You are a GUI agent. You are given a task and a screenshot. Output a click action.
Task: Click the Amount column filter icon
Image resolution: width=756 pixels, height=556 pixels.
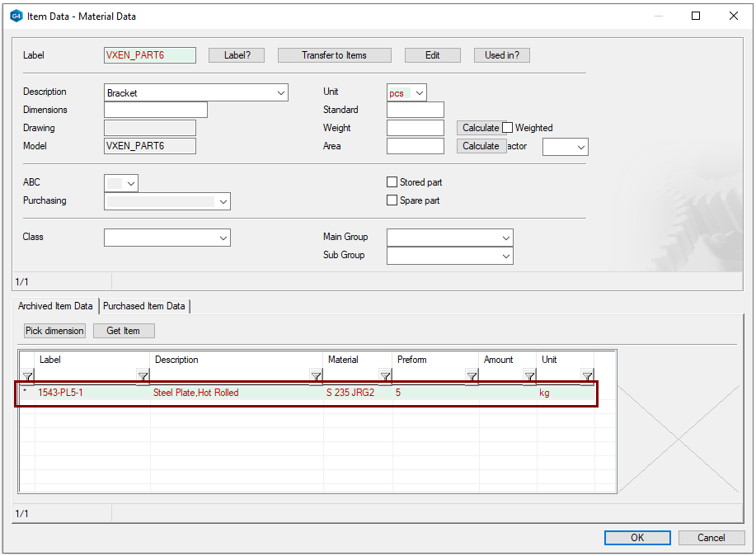(x=529, y=378)
